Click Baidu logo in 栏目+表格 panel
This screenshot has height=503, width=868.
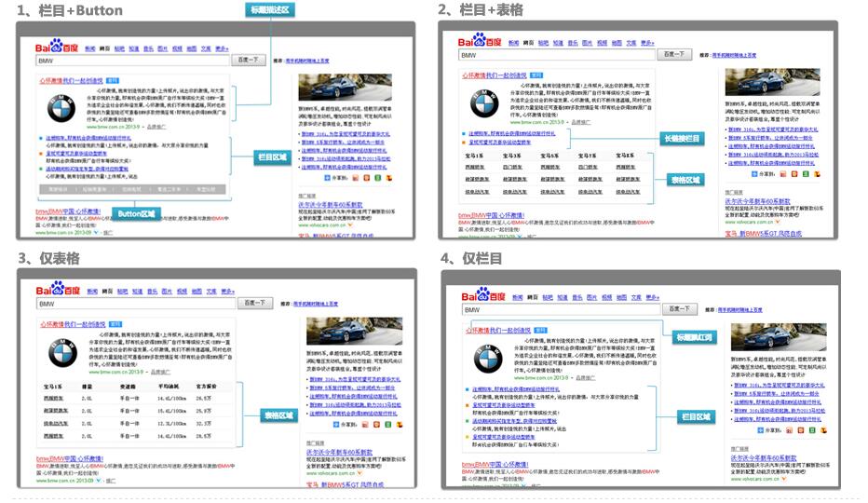[x=480, y=40]
